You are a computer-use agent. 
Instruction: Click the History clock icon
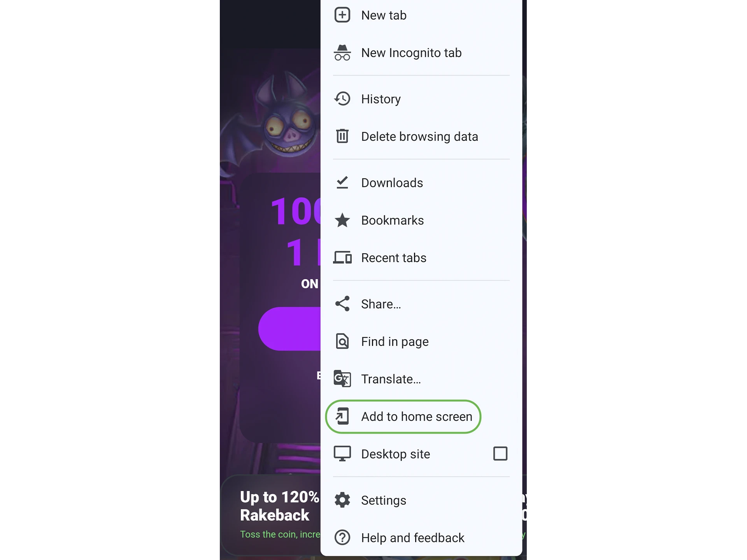pyautogui.click(x=342, y=98)
